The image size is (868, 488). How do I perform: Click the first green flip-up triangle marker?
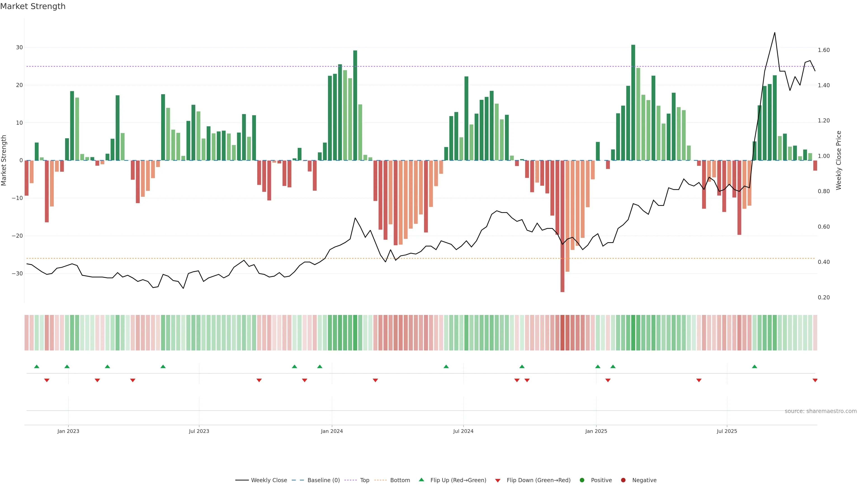click(x=37, y=366)
